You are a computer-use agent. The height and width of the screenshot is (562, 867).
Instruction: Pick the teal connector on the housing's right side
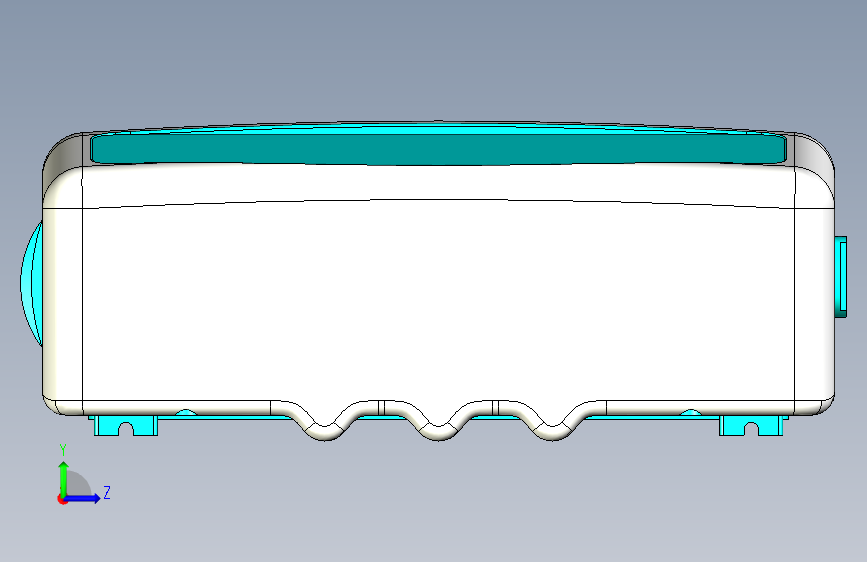pyautogui.click(x=840, y=277)
